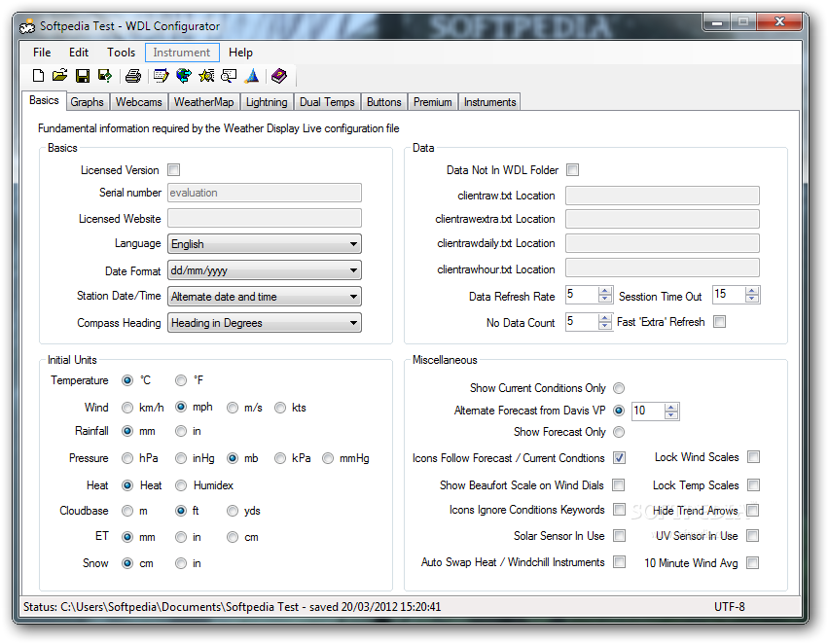Image resolution: width=829 pixels, height=644 pixels.
Task: Enable Auto Swap Heat / Windchill Instruments
Action: tap(619, 561)
